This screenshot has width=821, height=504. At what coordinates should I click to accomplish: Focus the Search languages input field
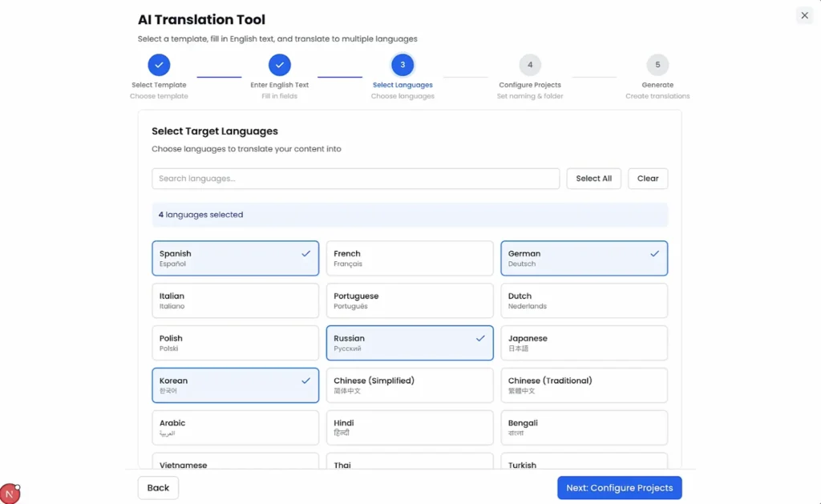tap(355, 179)
